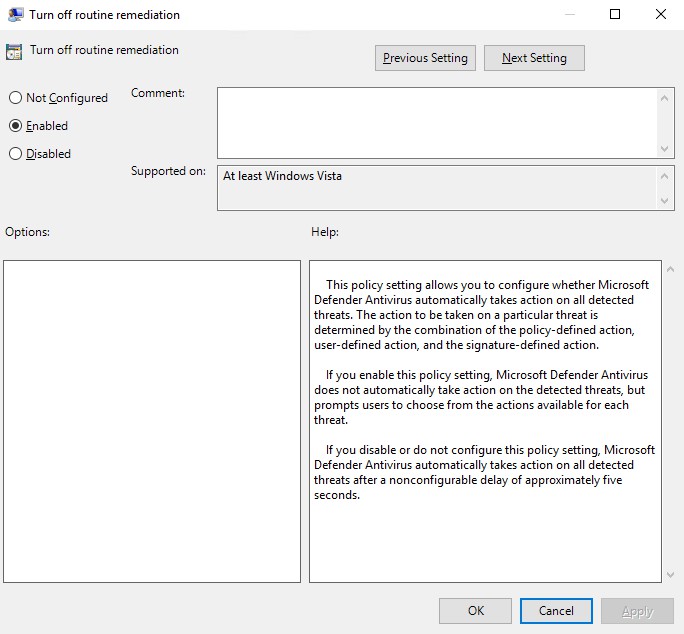
Task: Click the Cancel button
Action: click(556, 610)
